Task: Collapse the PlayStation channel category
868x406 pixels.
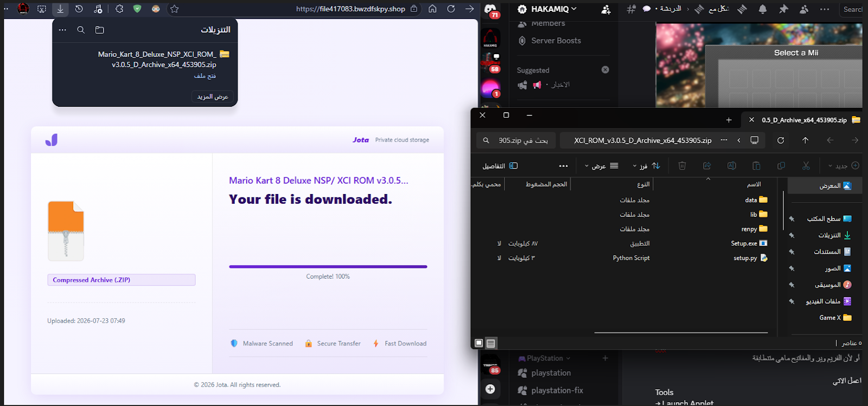Action: [x=544, y=358]
